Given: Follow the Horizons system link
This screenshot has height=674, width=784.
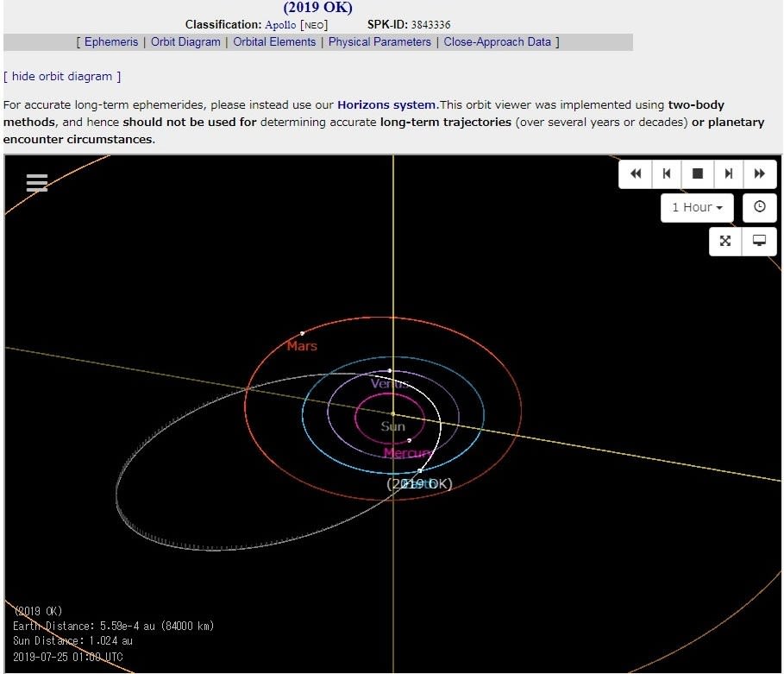Looking at the screenshot, I should 386,105.
